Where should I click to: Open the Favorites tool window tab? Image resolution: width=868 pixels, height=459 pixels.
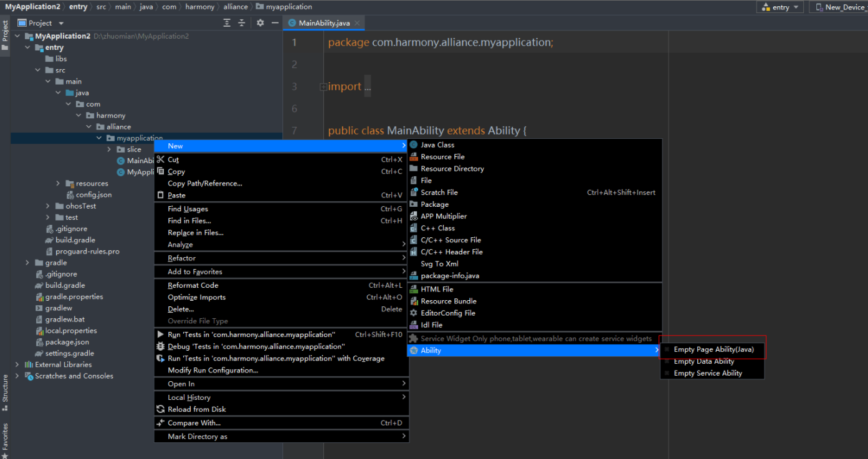(5, 440)
